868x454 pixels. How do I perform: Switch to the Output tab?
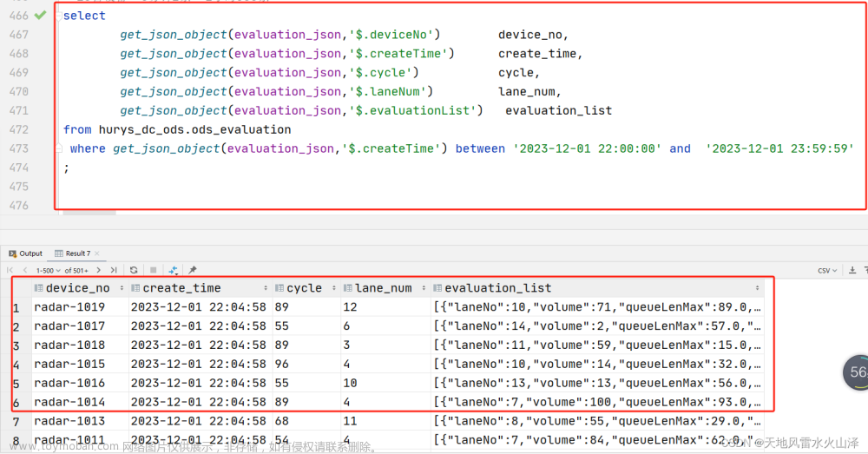click(25, 253)
